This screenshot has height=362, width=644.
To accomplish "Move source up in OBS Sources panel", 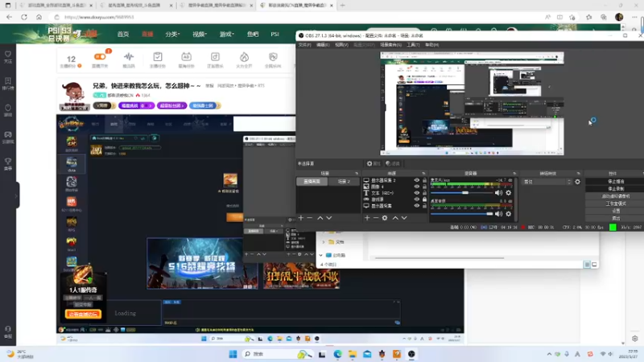I will tap(395, 218).
